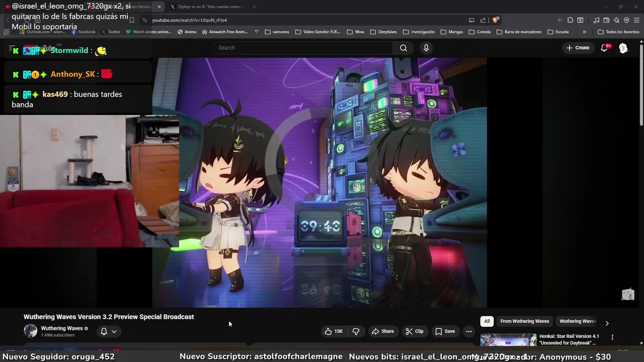Select the From Wuthering Waves chip
Image resolution: width=644 pixels, height=362 pixels.
coord(525,321)
